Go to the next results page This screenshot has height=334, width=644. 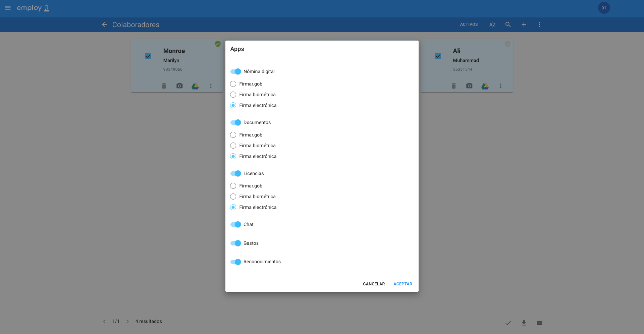coord(127,321)
